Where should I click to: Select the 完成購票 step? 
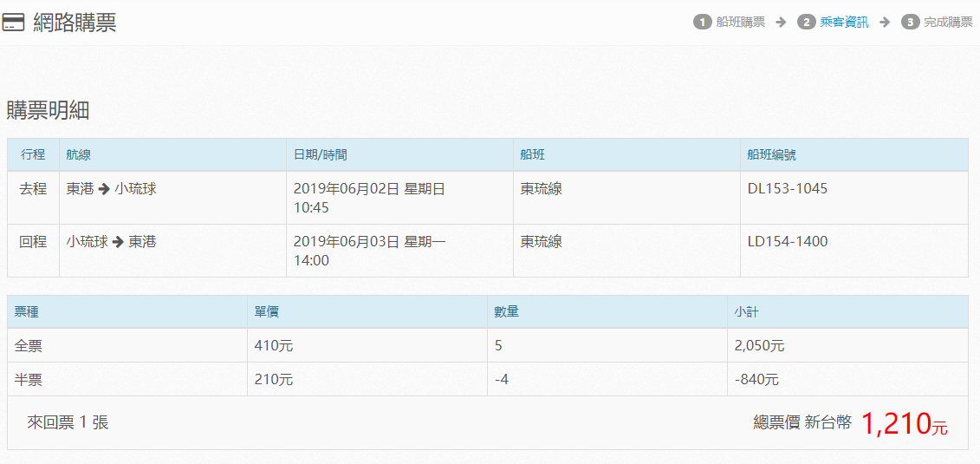pos(948,23)
